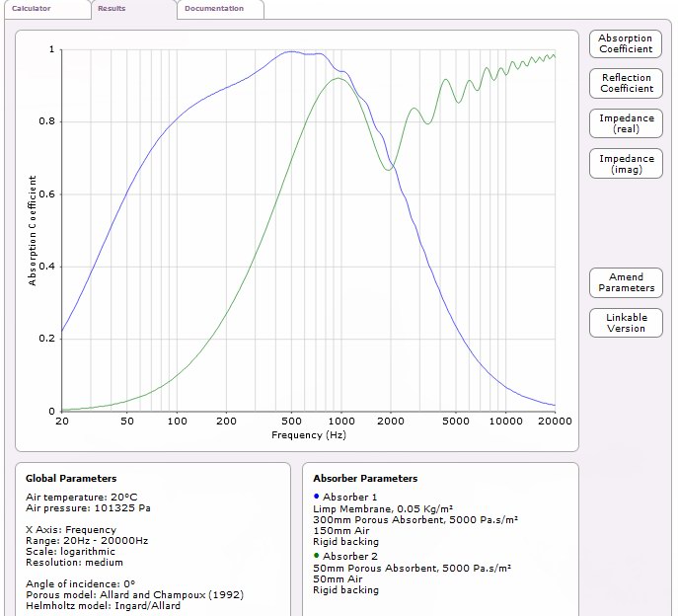This screenshot has width=678, height=616.
Task: Click the 'Absorber 2' label
Action: (x=350, y=557)
